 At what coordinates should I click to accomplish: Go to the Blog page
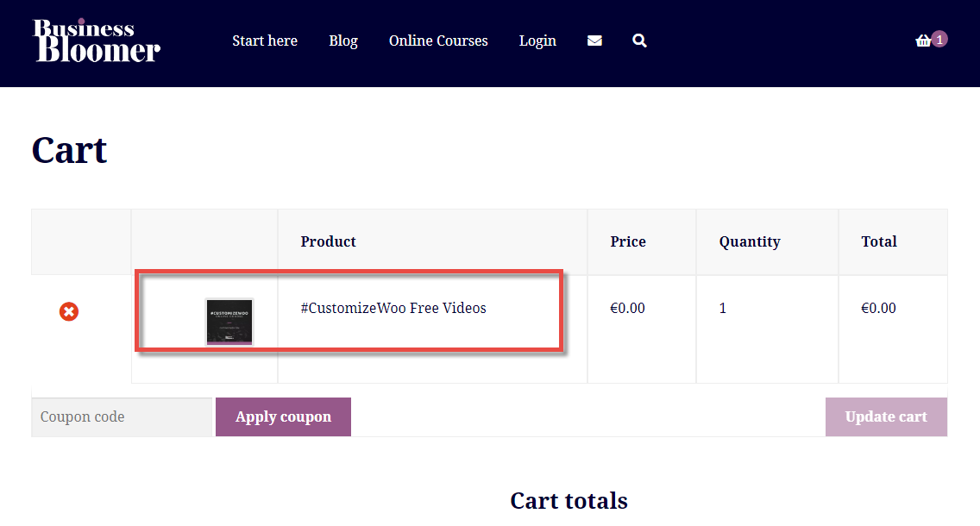point(343,41)
